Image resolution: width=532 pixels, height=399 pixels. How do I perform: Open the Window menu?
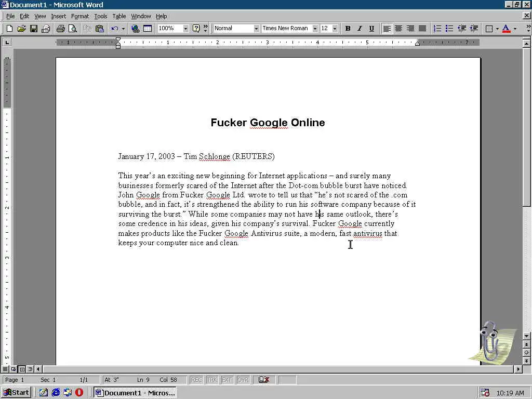pos(141,16)
